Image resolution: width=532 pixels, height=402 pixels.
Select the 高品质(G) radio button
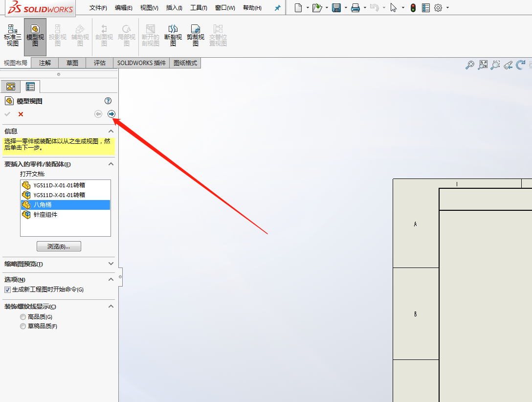[x=23, y=317]
